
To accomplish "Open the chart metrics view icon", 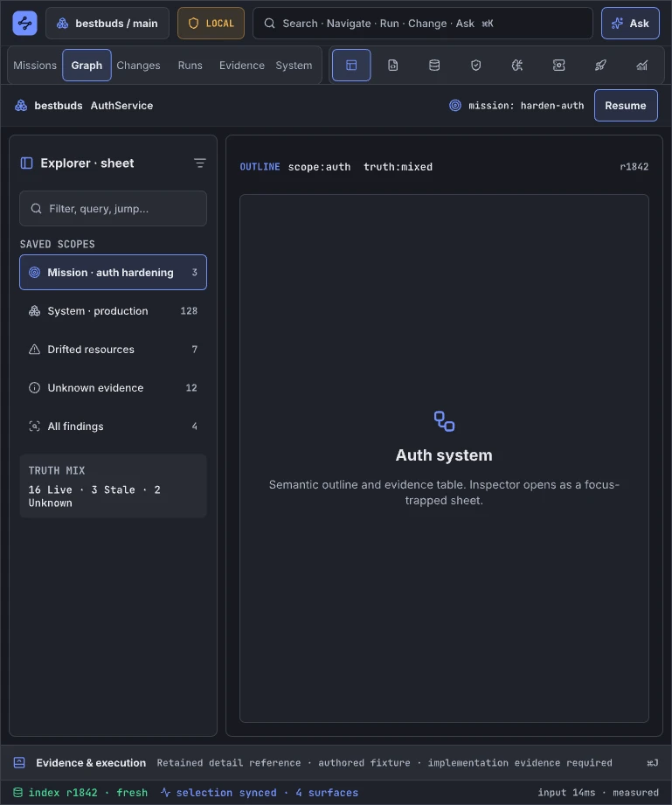I will pos(642,66).
